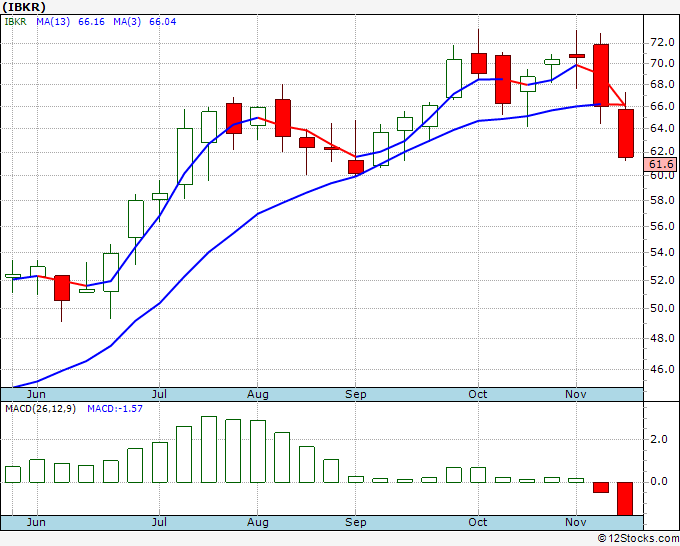Image resolution: width=680 pixels, height=546 pixels.
Task: Click the 48.0 price axis label
Action: pyautogui.click(x=662, y=338)
